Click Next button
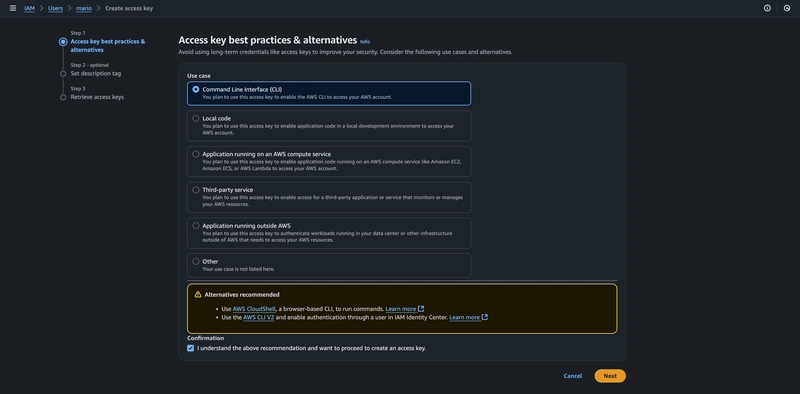The image size is (800, 394). tap(610, 376)
